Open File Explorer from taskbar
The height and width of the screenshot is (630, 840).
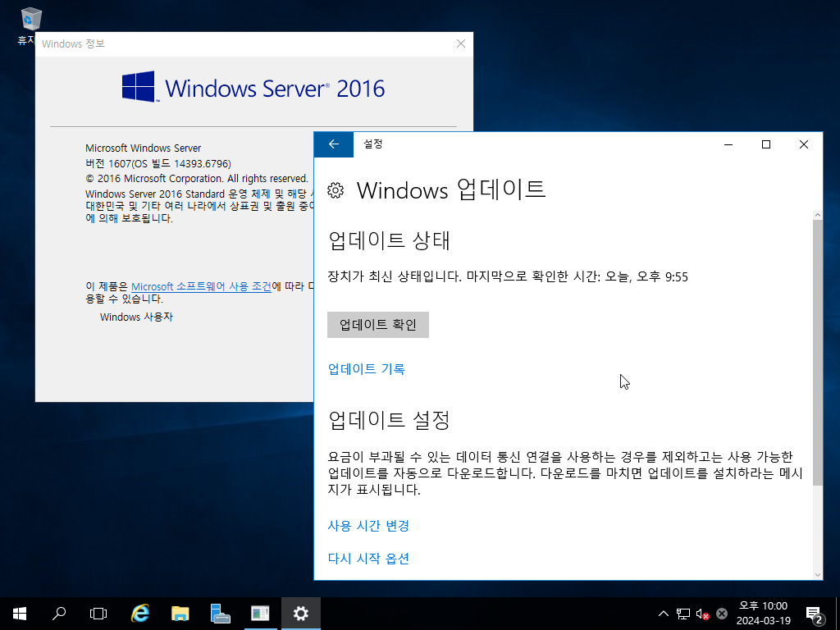[180, 614]
